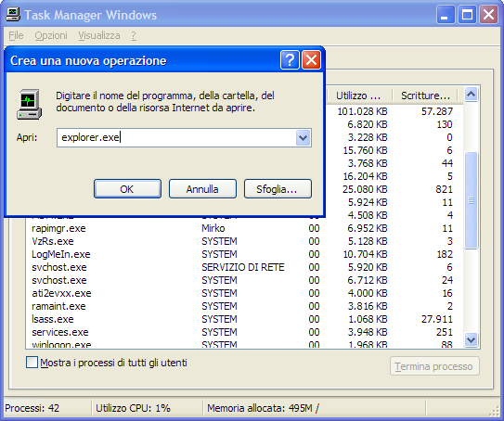504x421 pixels.
Task: Click the 25.080 KB memory value
Action: tap(365, 189)
